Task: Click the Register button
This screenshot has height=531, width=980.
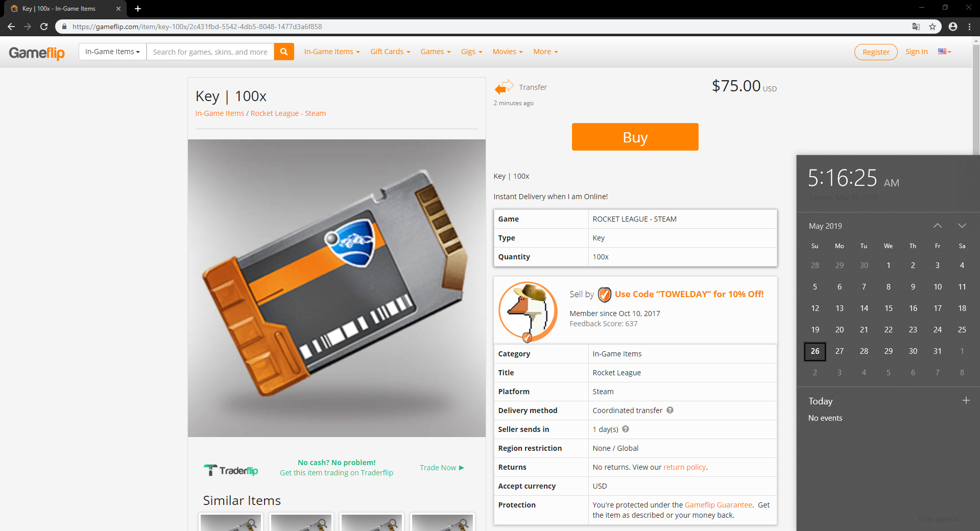Action: pyautogui.click(x=876, y=52)
